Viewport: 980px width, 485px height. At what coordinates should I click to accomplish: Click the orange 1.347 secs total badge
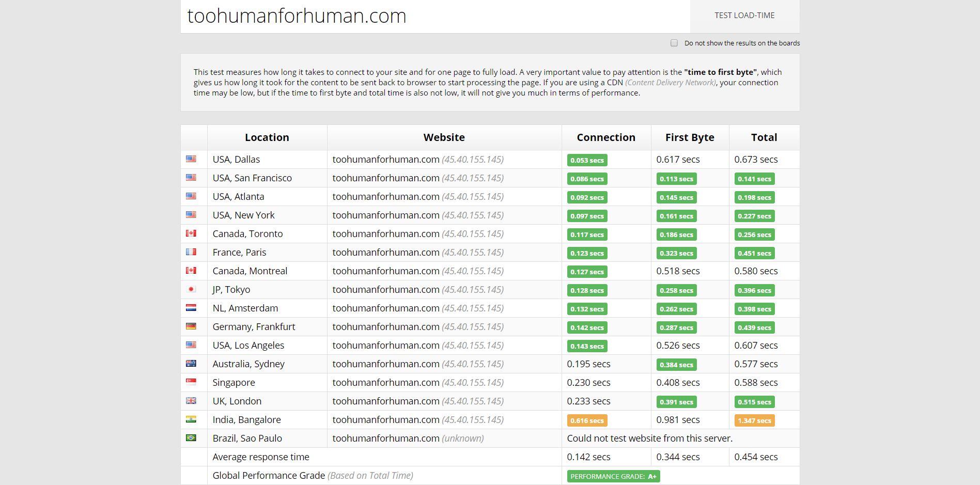(x=754, y=420)
